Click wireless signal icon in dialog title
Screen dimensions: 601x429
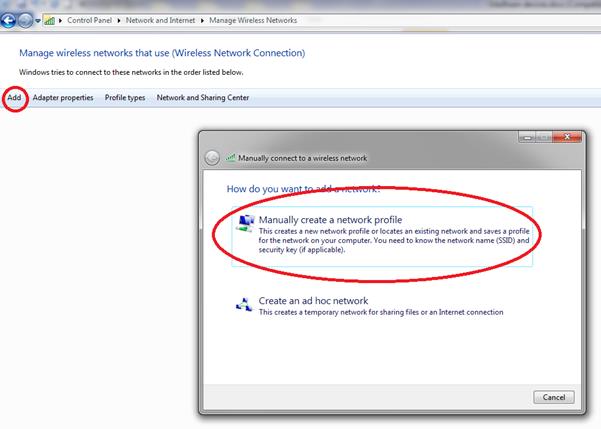click(231, 158)
